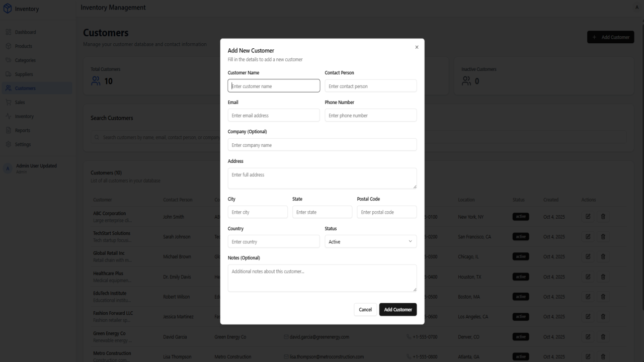
Task: Open Settings from sidebar
Action: [x=36, y=144]
